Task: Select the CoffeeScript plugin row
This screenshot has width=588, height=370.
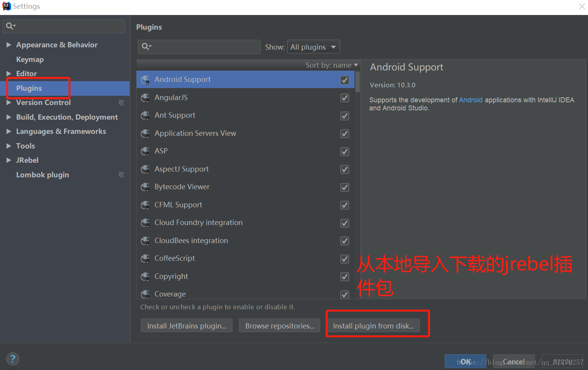Action: [245, 258]
